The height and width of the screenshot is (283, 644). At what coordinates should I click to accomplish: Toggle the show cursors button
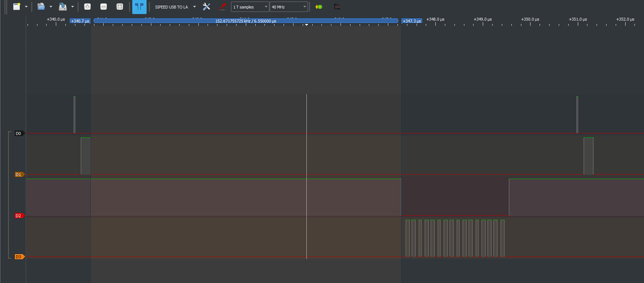click(139, 6)
